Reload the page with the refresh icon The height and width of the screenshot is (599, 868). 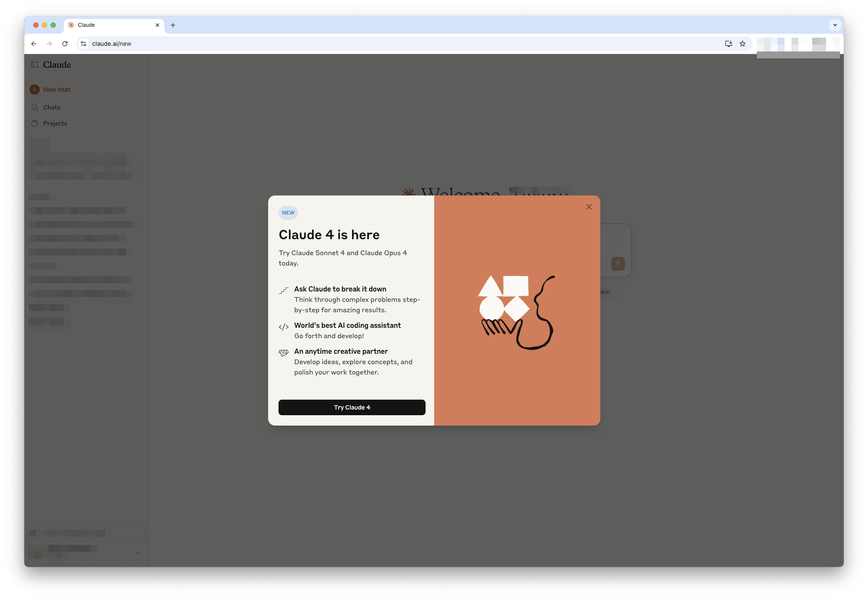(65, 44)
